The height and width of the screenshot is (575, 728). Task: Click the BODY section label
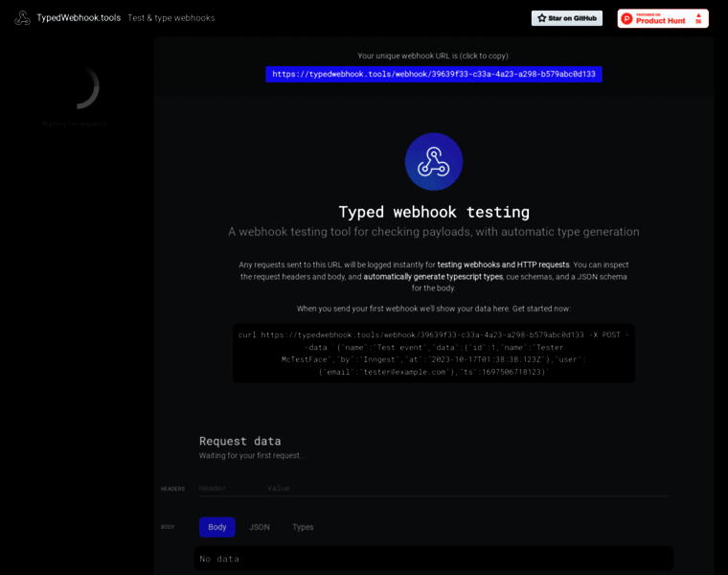tap(168, 527)
